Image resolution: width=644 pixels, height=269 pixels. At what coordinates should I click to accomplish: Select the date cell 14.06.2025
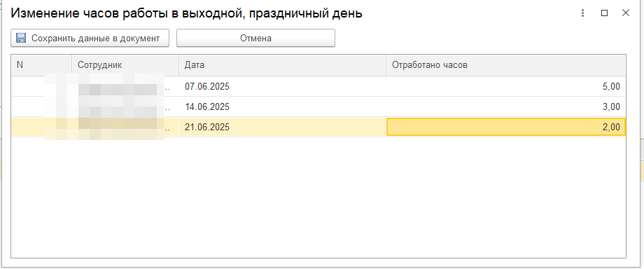[x=283, y=107]
